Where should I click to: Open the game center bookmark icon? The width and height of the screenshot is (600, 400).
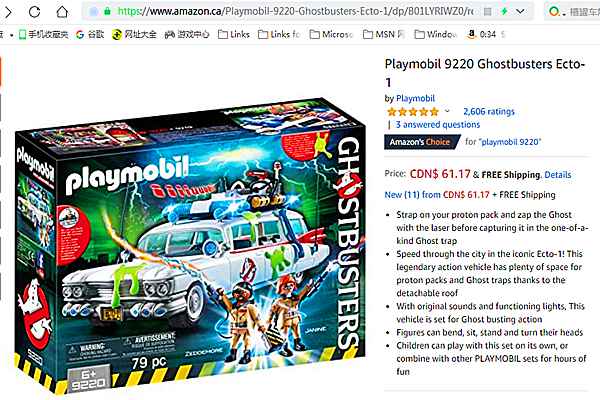(170, 34)
